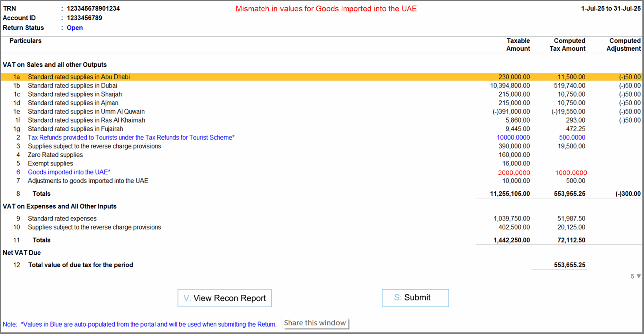Screen dimensions: 644x334
Task: Click the Open return status value
Action: pos(75,28)
